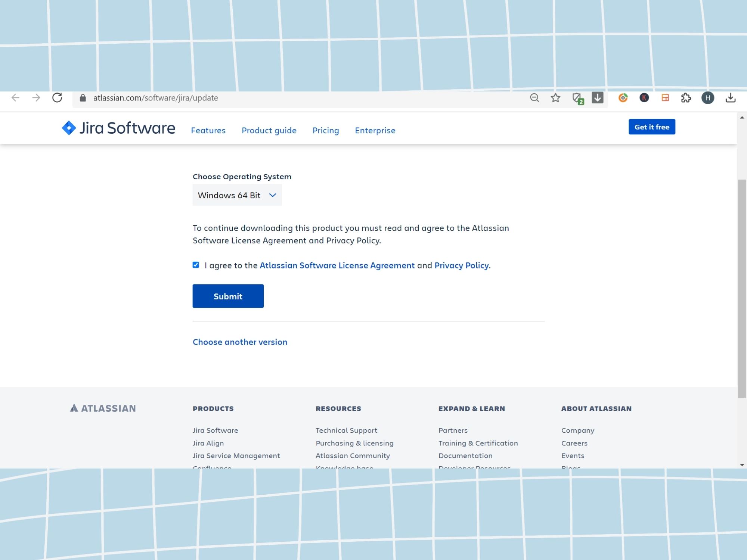Reload the page with refresh icon

coord(57,98)
